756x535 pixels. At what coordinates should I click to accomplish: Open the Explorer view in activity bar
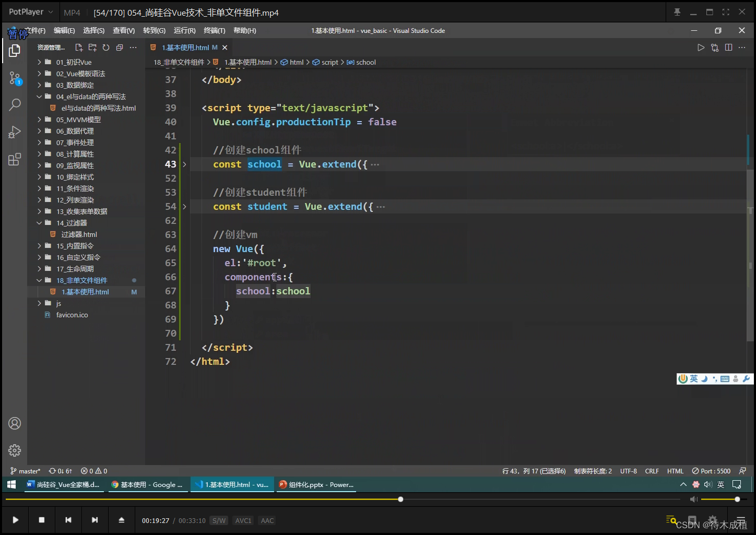15,51
